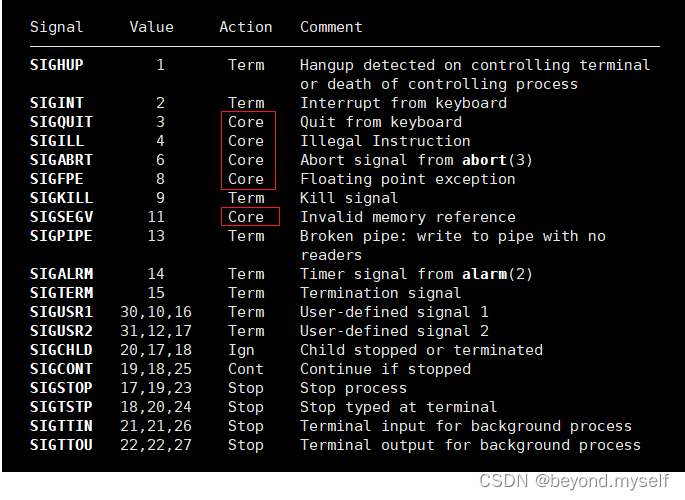Click value 14 of SIGALRM
Screen dimensions: 685x500
pos(156,274)
